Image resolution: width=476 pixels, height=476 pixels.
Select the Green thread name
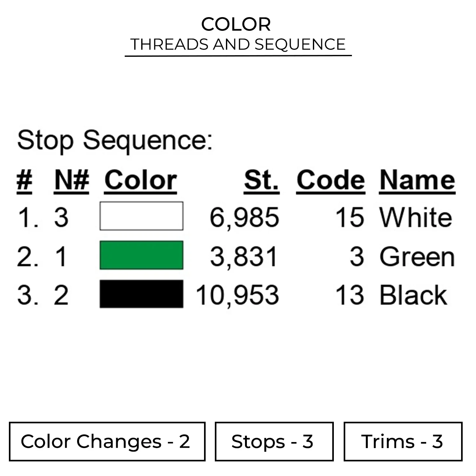pyautogui.click(x=417, y=256)
